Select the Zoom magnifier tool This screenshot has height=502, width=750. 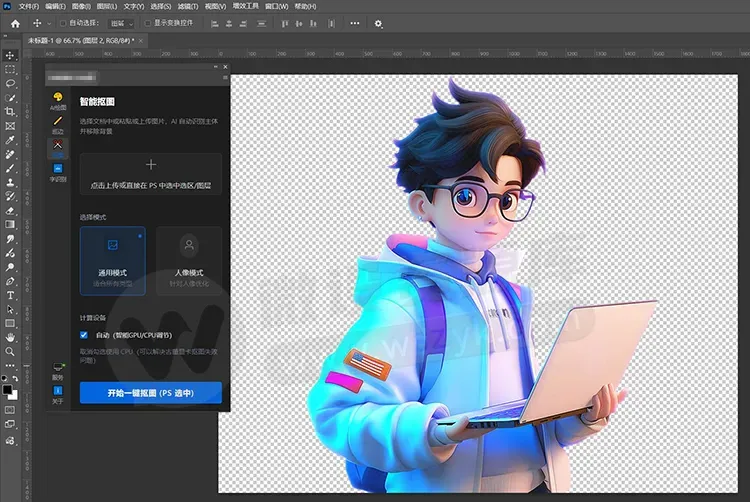click(x=10, y=352)
